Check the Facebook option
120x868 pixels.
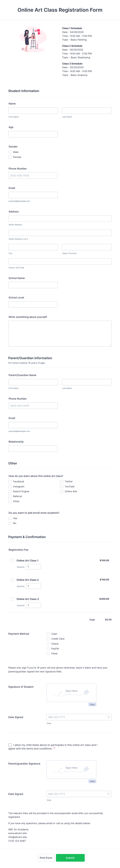(10, 482)
